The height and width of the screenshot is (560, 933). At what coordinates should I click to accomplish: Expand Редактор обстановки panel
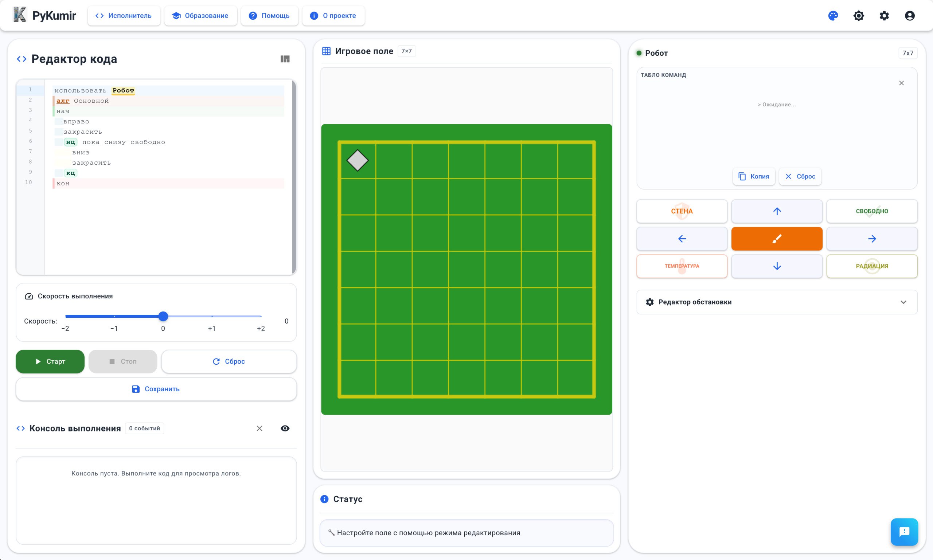coord(777,302)
